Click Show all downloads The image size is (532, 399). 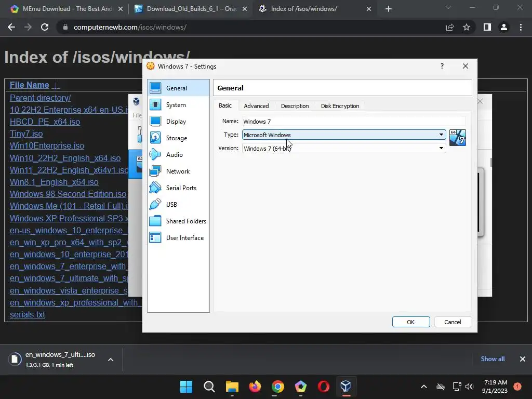pos(493,359)
